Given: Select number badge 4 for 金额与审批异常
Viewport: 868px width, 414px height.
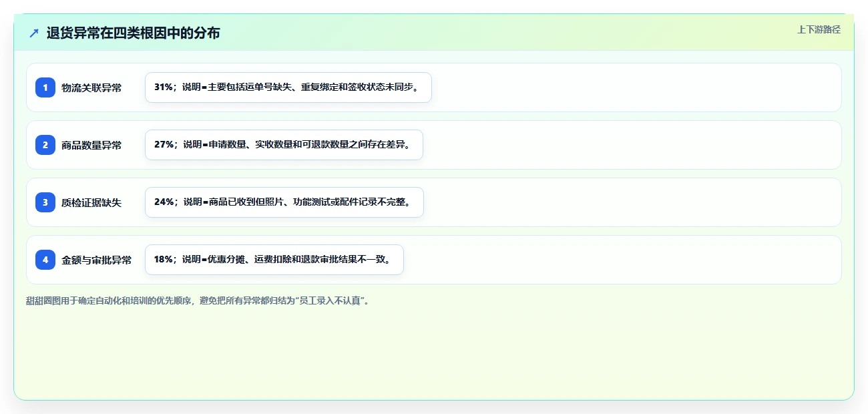Looking at the screenshot, I should point(45,260).
